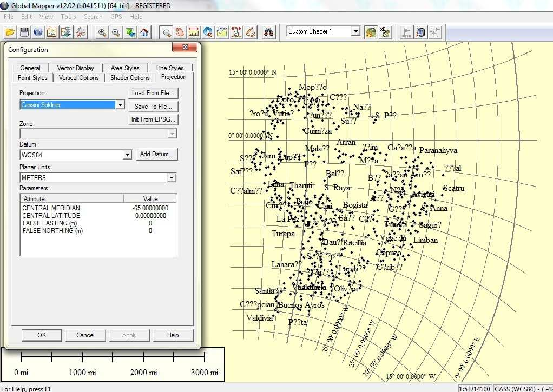Select the Zoom tool

[x=166, y=32]
